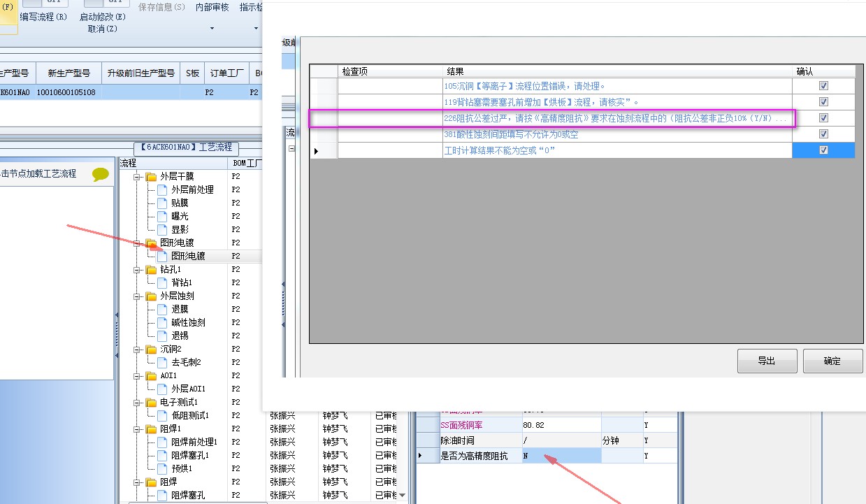Viewport: 866px width, 504px height.
Task: Collapse the 沉铜2 tree node
Action: click(x=138, y=350)
